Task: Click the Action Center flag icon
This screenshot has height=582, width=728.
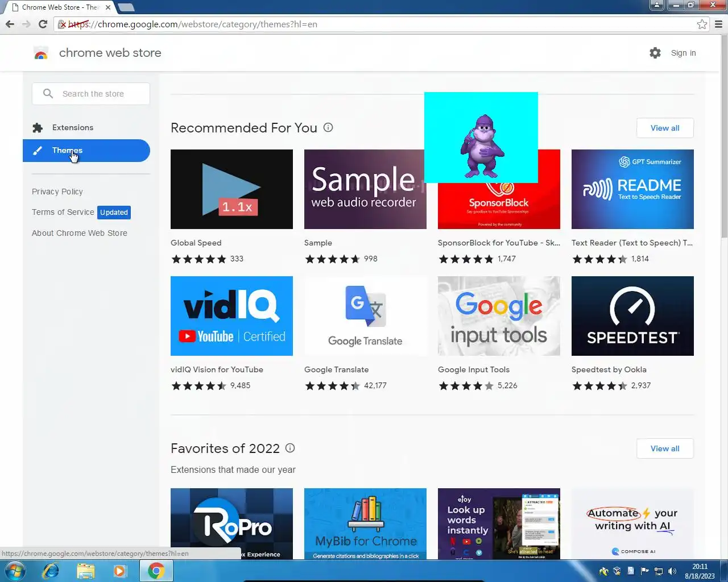Action: click(644, 571)
